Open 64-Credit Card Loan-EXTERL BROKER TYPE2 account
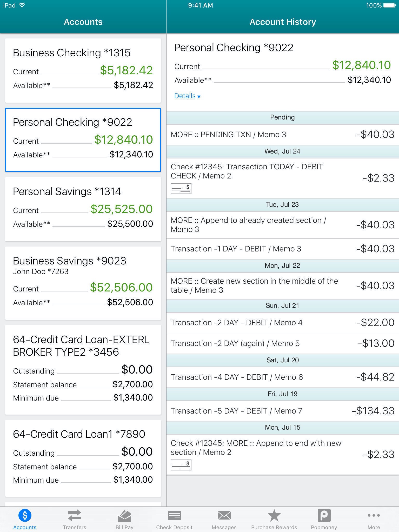The width and height of the screenshot is (399, 532). click(x=83, y=369)
